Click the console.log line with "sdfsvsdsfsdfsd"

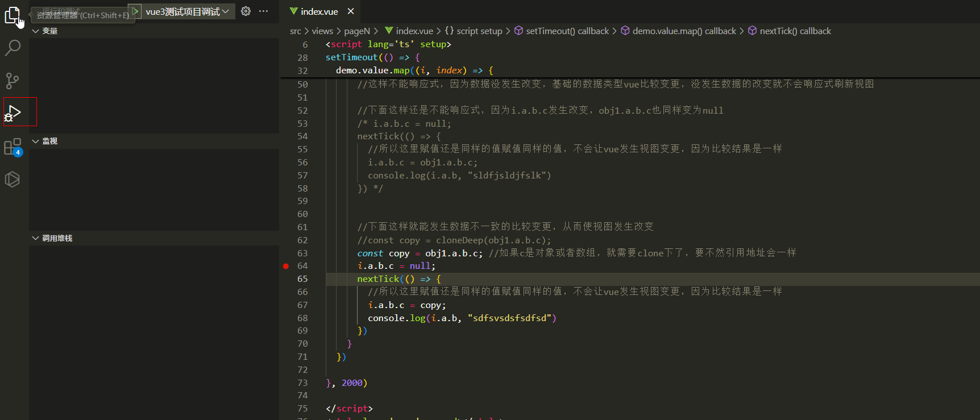coord(462,318)
